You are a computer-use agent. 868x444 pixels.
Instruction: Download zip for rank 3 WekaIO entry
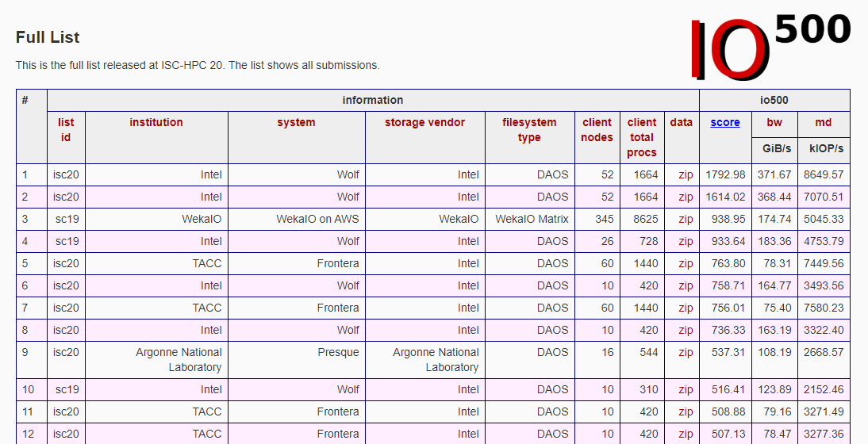686,219
